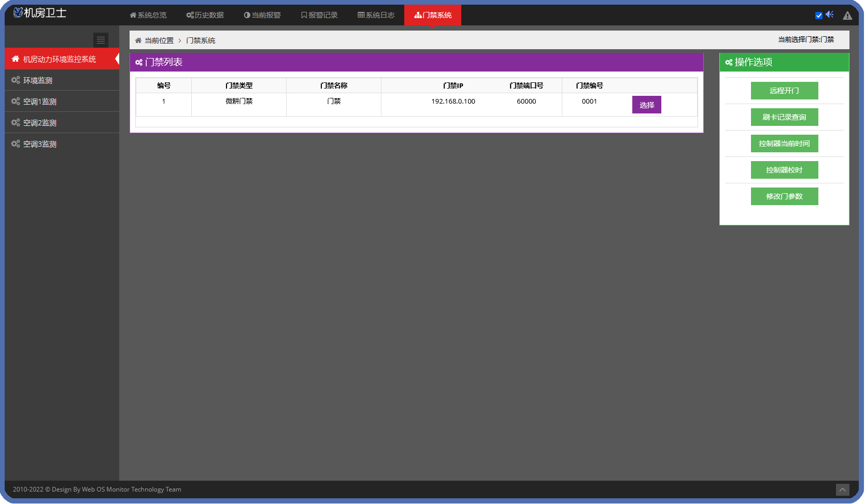
Task: Click the 控制器当前时间 button
Action: [x=784, y=143]
